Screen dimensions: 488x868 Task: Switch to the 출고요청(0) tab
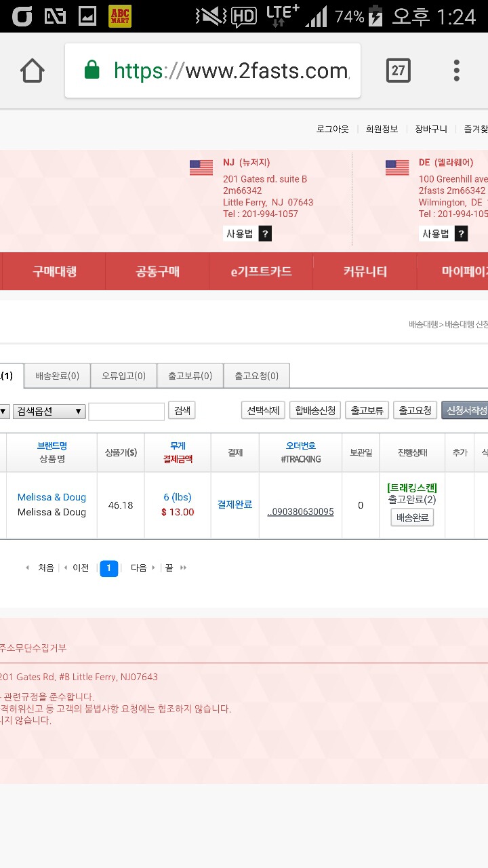tap(256, 376)
